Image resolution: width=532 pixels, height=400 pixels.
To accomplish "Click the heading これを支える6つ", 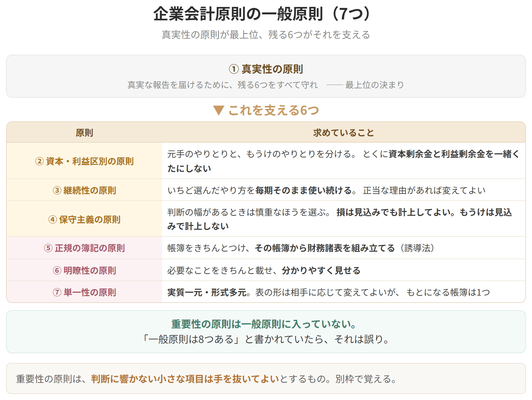I will click(x=274, y=110).
